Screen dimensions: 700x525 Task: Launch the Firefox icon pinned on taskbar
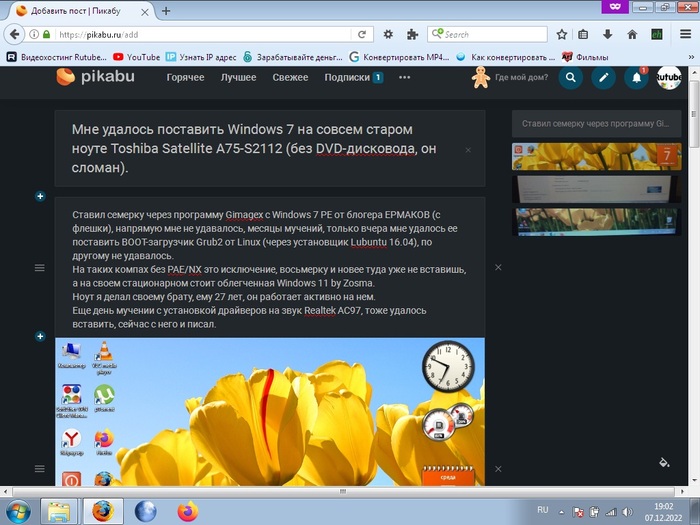coord(188,511)
